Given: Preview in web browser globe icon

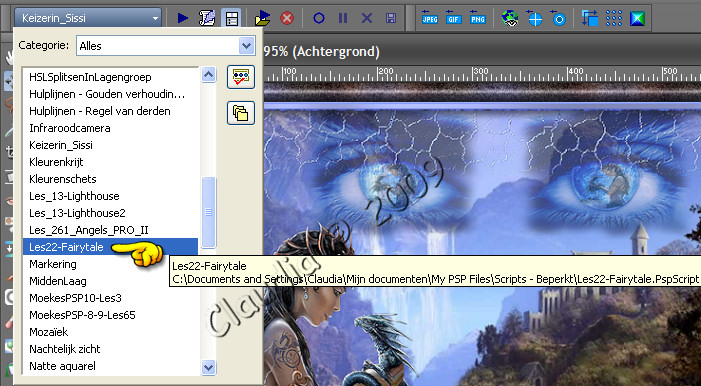Looking at the screenshot, I should (510, 18).
